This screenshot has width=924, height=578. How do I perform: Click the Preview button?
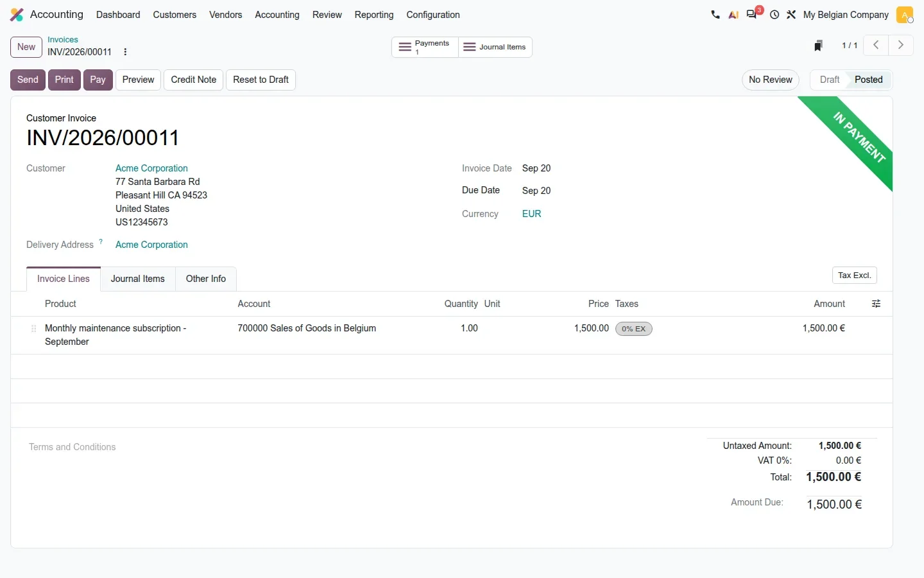coord(139,80)
